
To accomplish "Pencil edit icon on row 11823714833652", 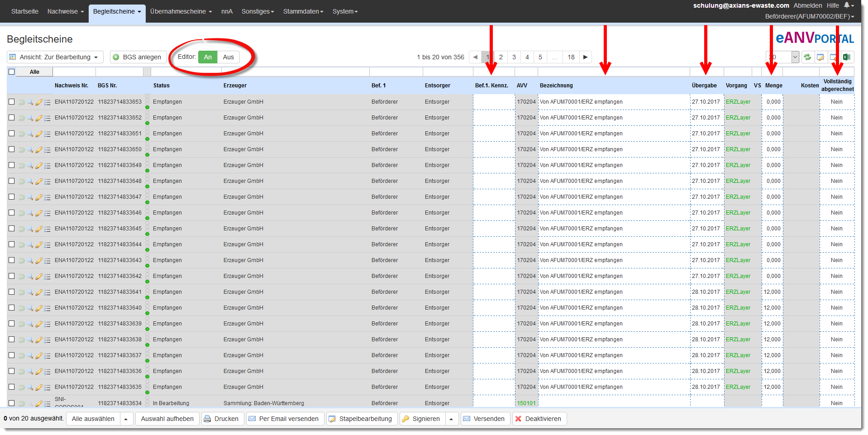I will point(39,118).
